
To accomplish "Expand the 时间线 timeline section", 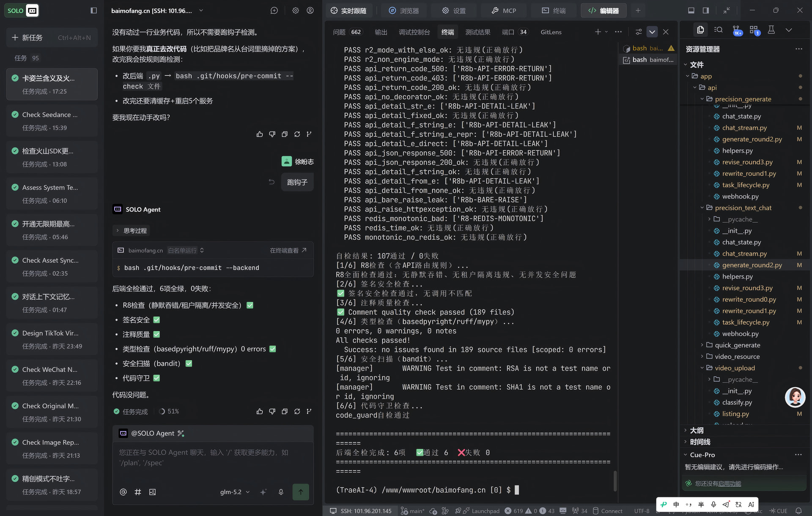I will coord(700,442).
